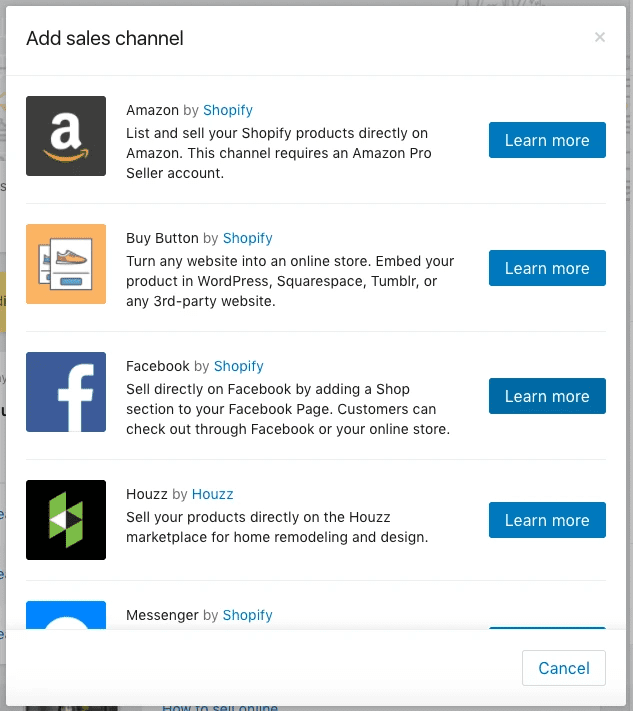Viewport: 633px width, 711px height.
Task: Click the Add sales channel heading
Action: pos(105,39)
